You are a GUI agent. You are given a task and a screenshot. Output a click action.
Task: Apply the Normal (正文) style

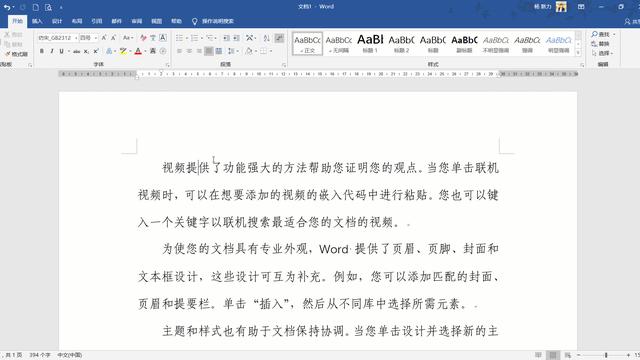point(307,44)
